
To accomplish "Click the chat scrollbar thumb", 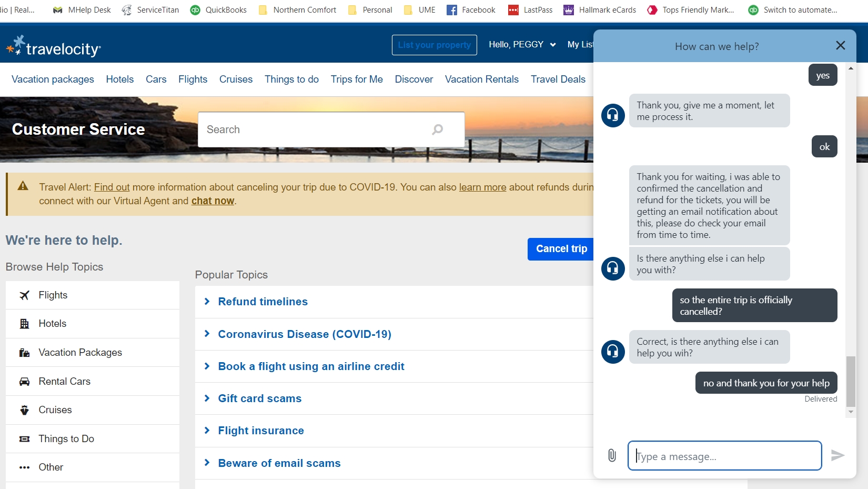I will coord(851,382).
